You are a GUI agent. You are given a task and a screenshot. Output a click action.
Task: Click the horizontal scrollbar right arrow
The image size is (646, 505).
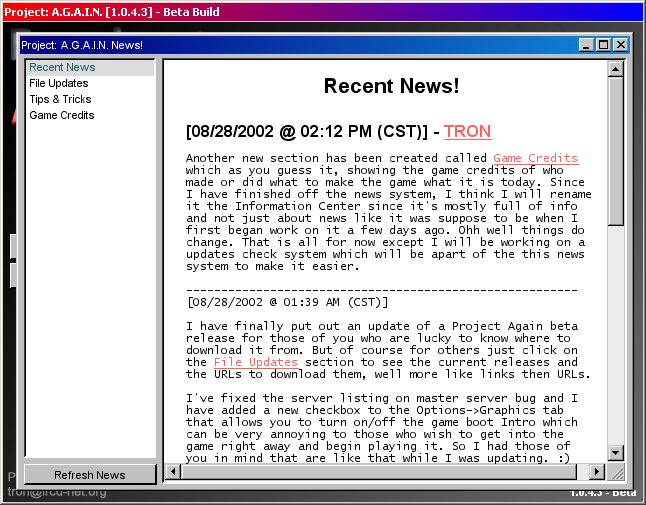(x=597, y=471)
